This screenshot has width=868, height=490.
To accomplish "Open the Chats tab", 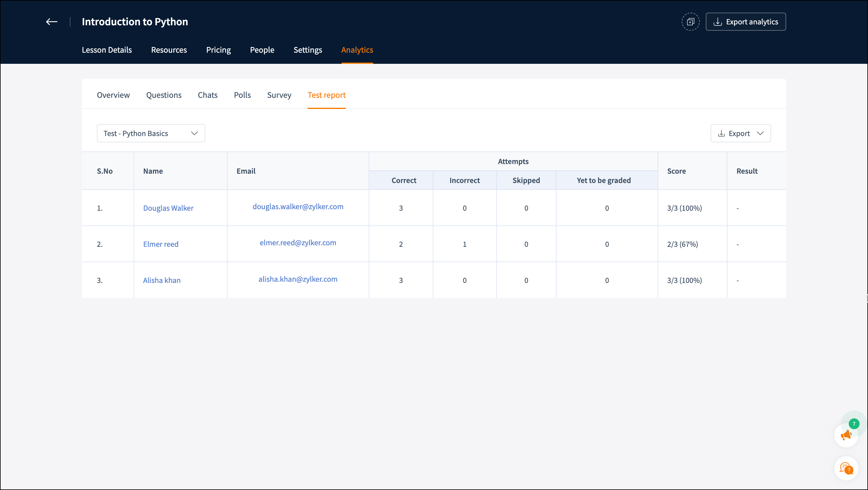I will (208, 95).
